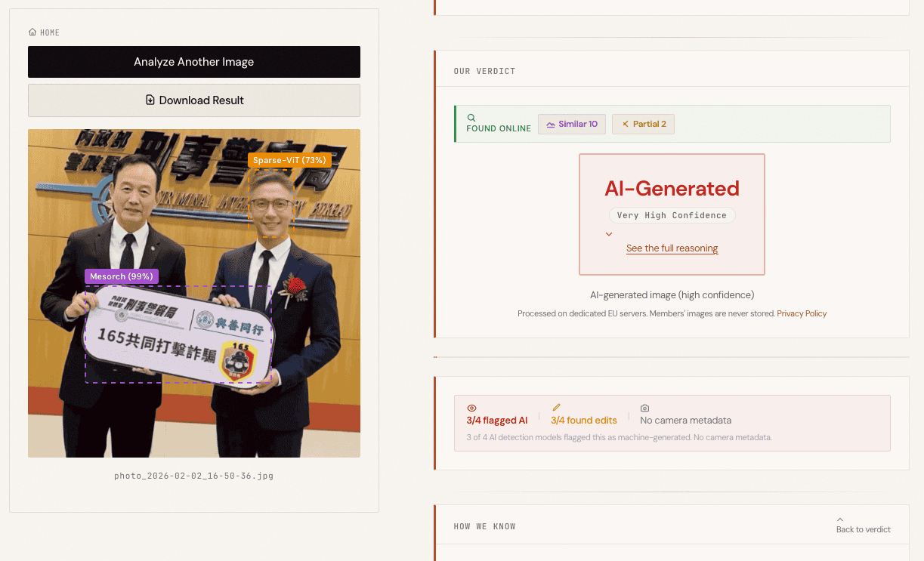Click the pencil icon above found edits
The height and width of the screenshot is (561, 924).
tap(557, 408)
